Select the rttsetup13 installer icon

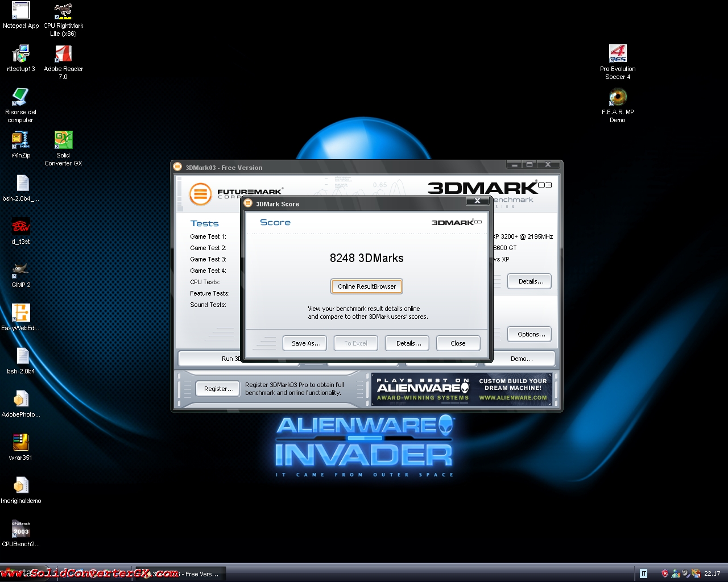(20, 59)
